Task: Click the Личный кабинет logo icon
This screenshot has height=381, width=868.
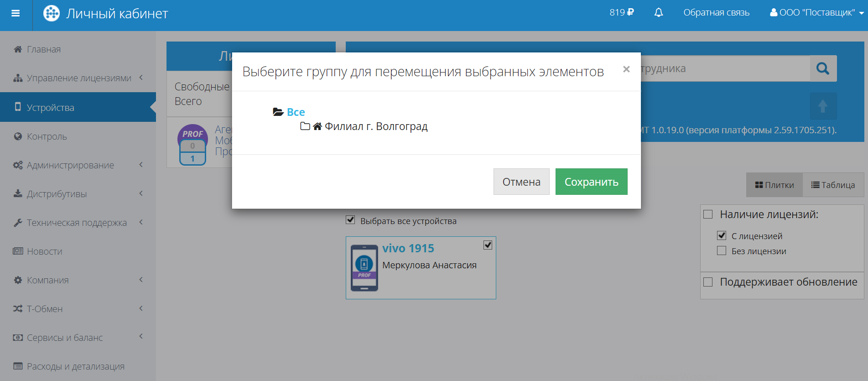Action: click(51, 13)
